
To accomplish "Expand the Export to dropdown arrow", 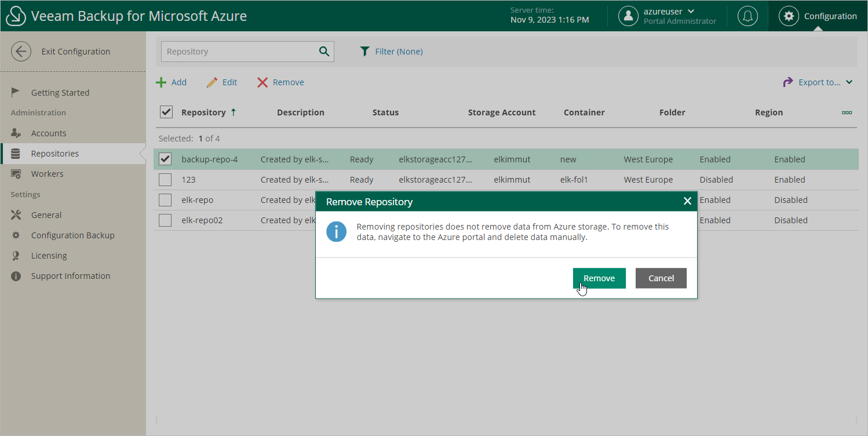I will click(849, 82).
